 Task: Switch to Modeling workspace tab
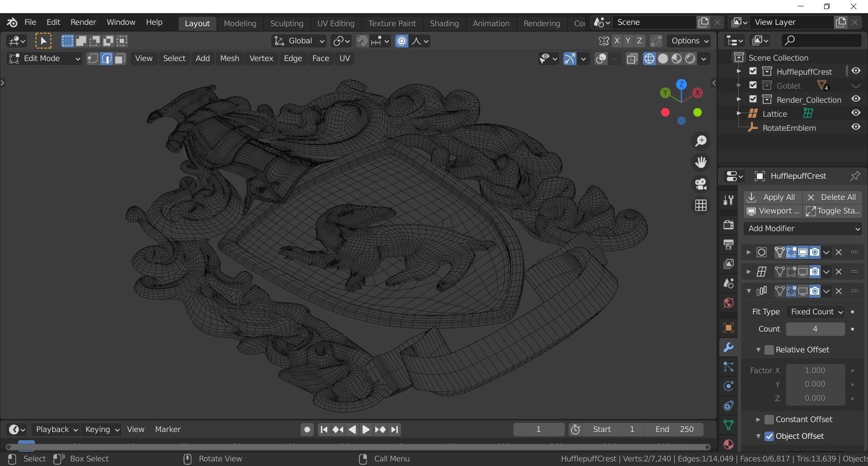(x=240, y=24)
